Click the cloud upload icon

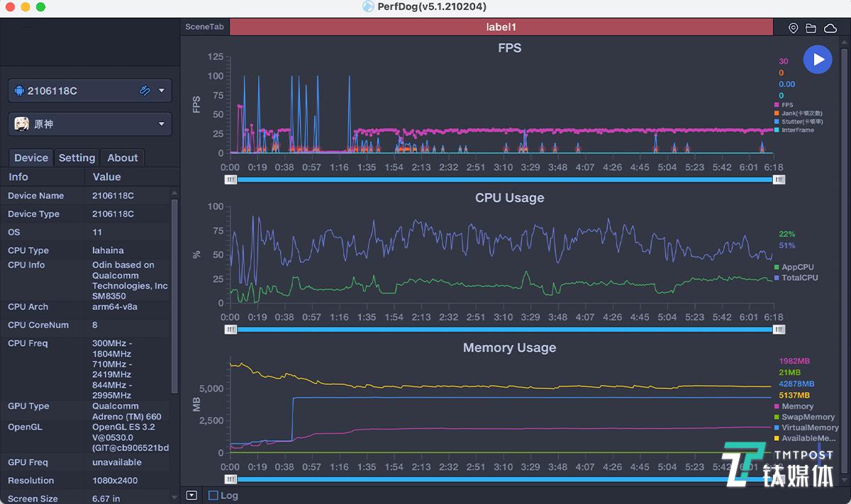(x=830, y=28)
